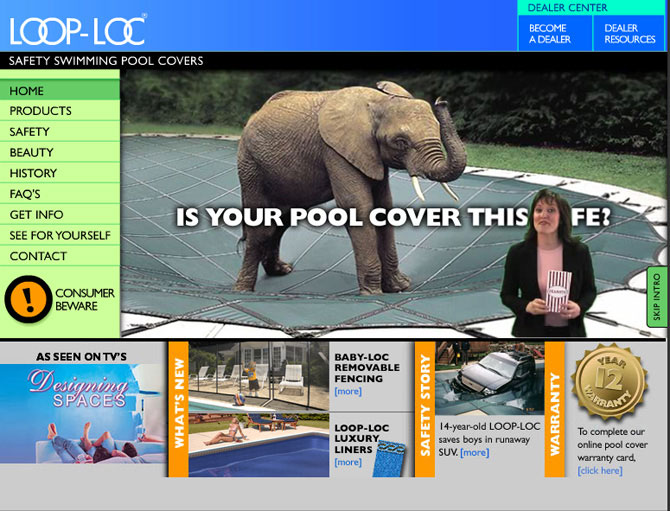Open the Home menu item
This screenshot has height=511, width=670.
pyautogui.click(x=60, y=90)
